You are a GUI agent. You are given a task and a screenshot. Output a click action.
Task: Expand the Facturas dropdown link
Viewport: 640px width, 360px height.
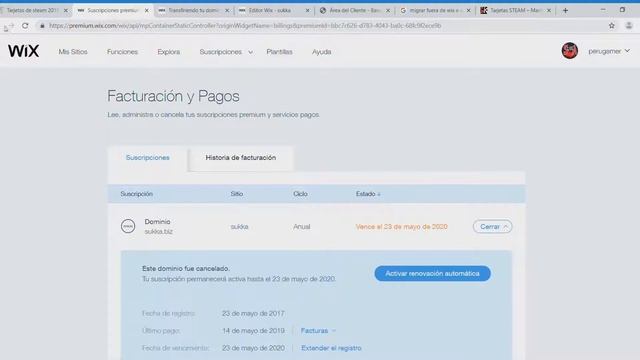click(318, 331)
